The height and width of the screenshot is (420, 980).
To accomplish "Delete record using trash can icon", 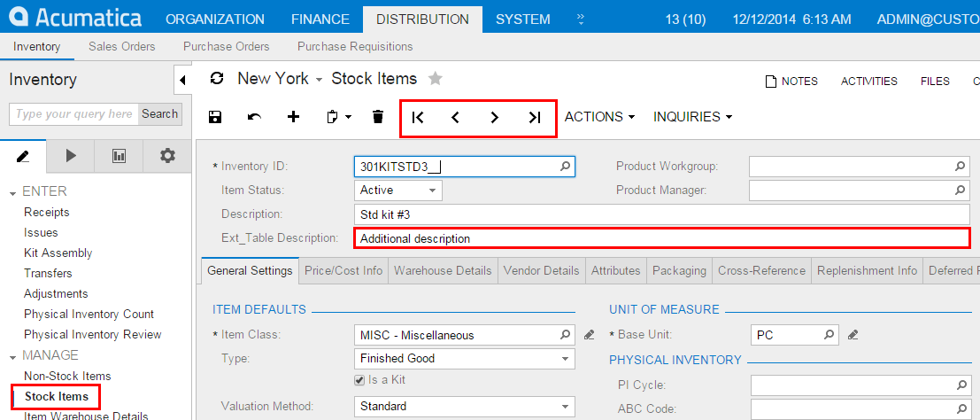I will [x=378, y=117].
